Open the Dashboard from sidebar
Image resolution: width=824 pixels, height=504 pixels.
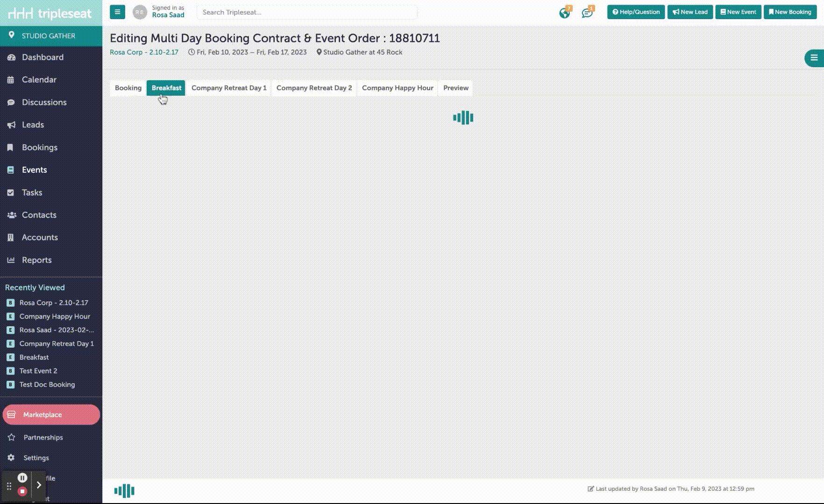[x=43, y=57]
